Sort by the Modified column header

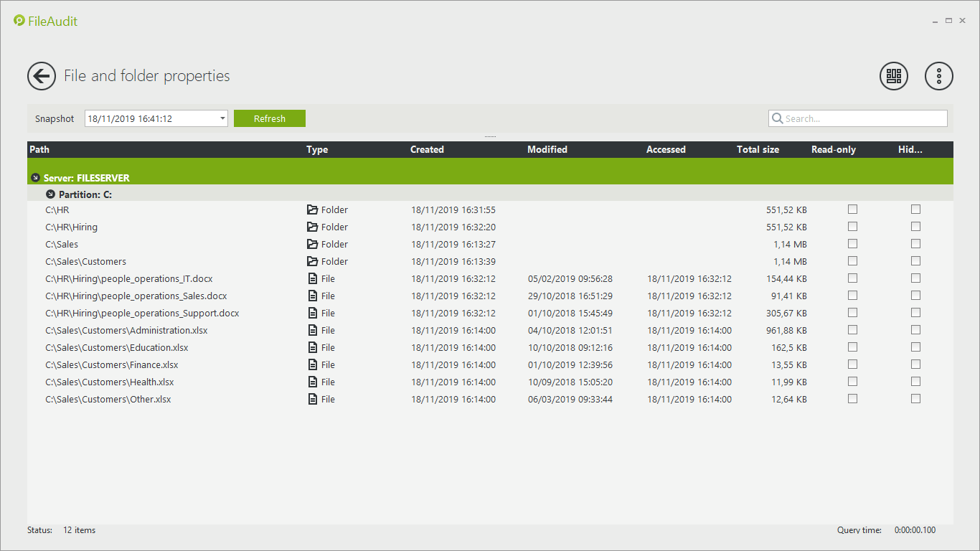coord(547,150)
